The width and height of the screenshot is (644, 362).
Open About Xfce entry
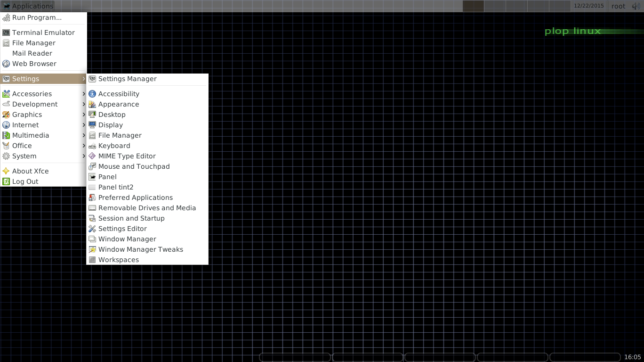[x=43, y=171]
